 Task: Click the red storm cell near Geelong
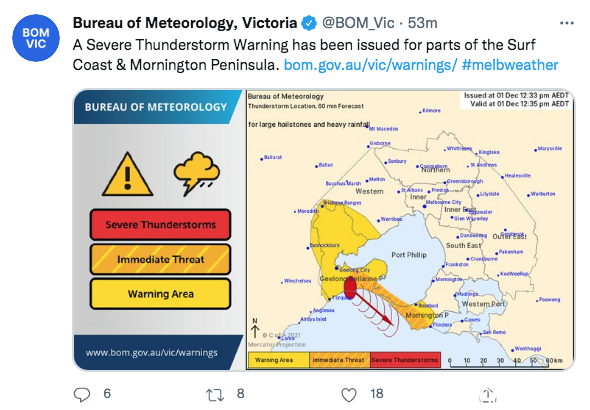[350, 288]
